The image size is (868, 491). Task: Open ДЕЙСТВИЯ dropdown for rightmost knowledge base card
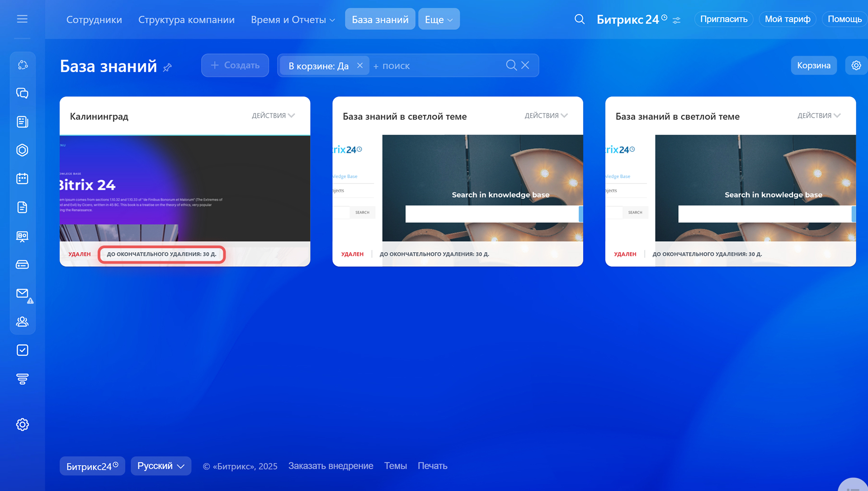(x=819, y=116)
